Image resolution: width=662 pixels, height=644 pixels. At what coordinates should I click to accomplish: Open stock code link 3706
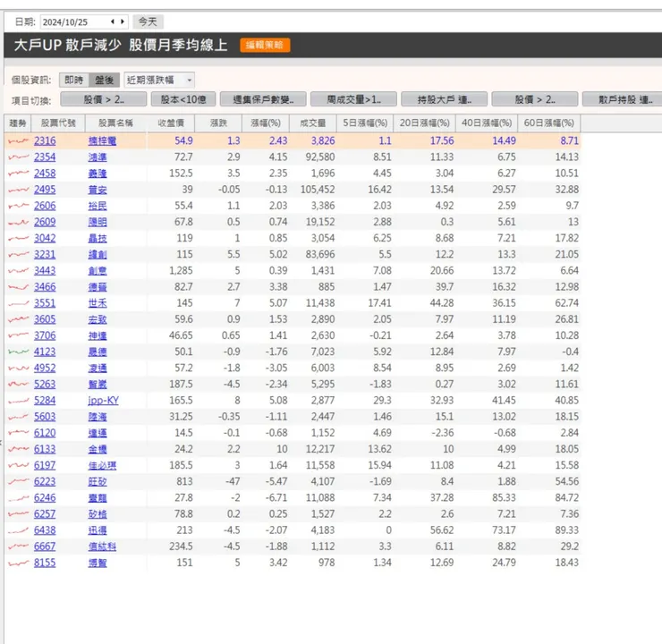click(x=45, y=335)
